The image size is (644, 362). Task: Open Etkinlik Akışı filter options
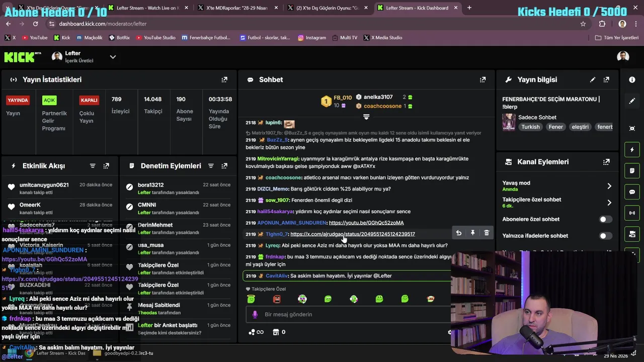(x=93, y=166)
